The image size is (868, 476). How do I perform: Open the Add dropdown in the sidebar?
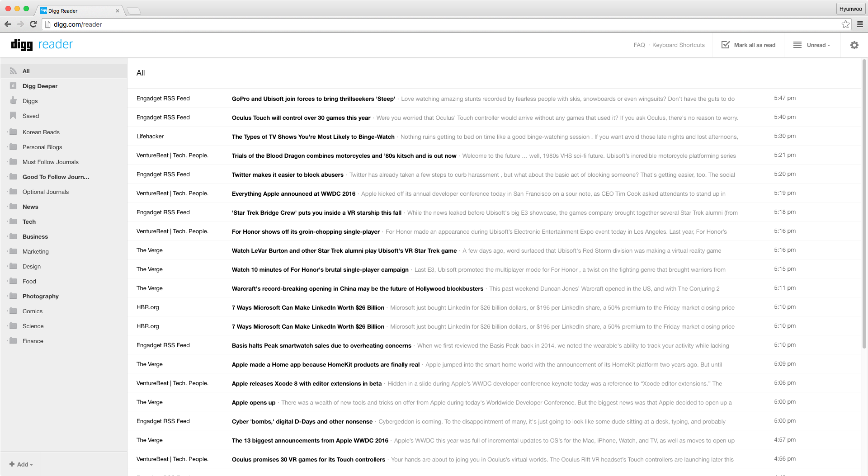click(21, 464)
